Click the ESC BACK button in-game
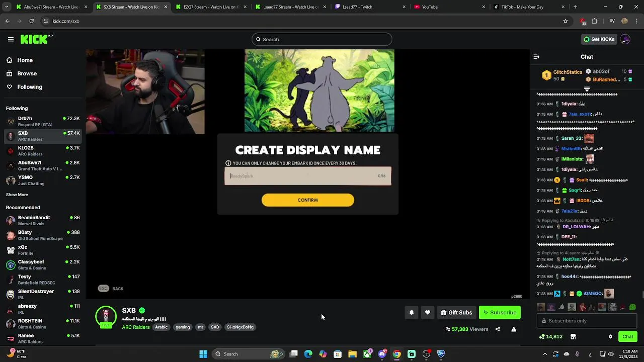The width and height of the screenshot is (644, 362). pos(111,289)
